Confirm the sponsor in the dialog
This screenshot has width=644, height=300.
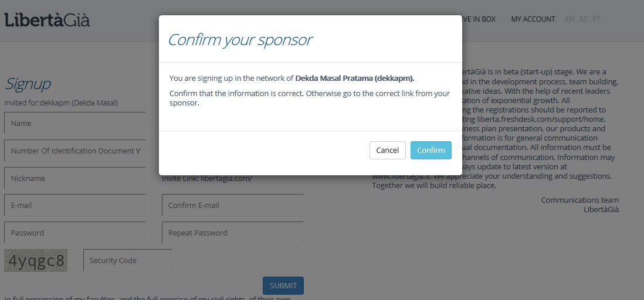[431, 150]
